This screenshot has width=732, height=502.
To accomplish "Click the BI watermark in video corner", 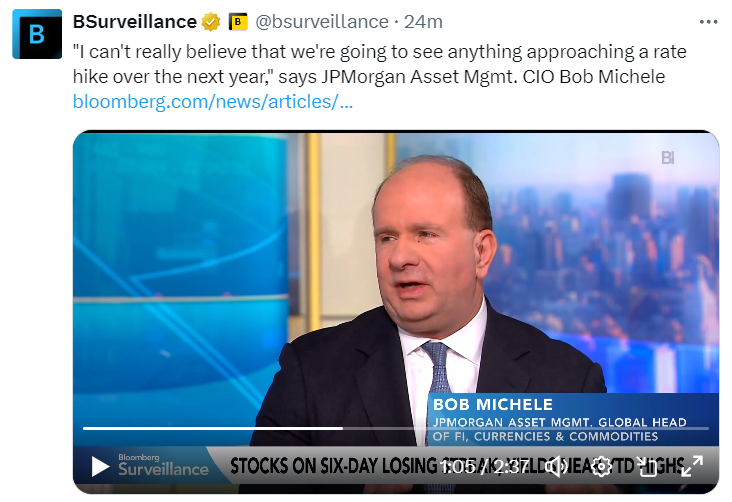I will (668, 157).
